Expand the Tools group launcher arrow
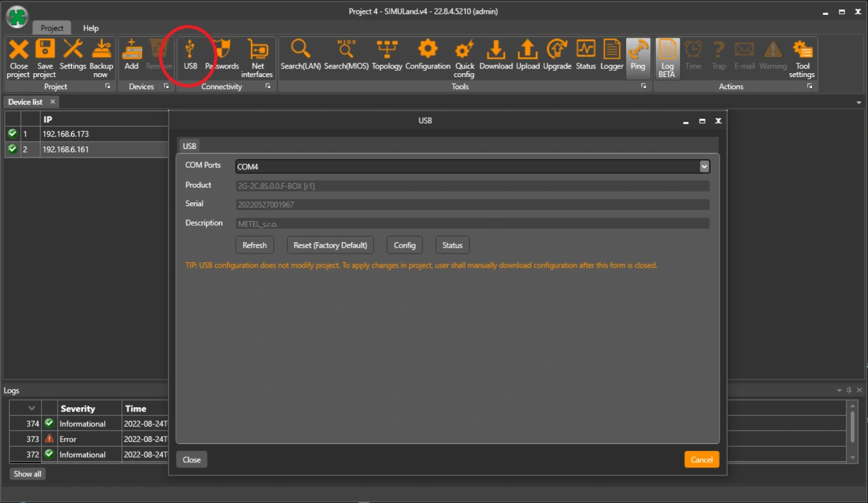Viewport: 868px width, 503px height. click(644, 86)
